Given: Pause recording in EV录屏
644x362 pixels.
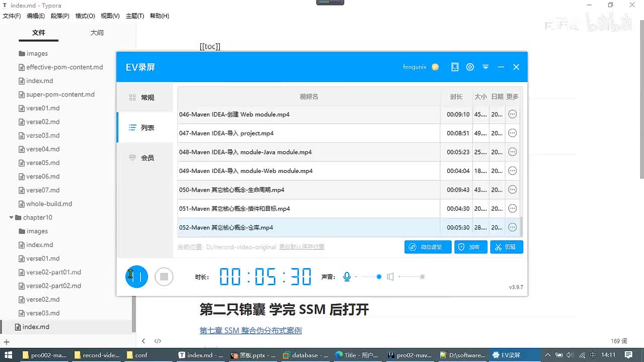Looking at the screenshot, I should (136, 277).
